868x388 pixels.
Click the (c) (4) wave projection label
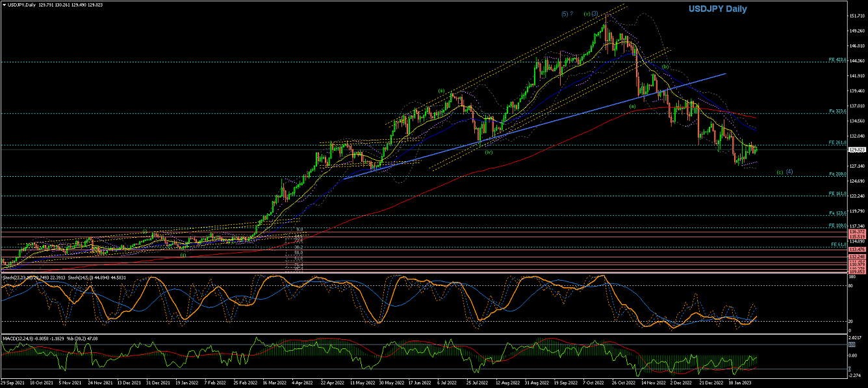785,172
